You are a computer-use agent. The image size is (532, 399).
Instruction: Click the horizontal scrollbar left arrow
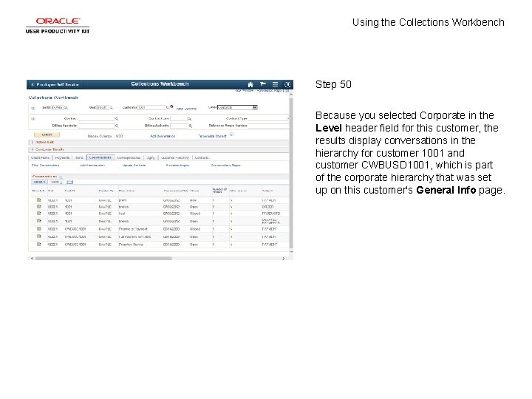(x=32, y=259)
